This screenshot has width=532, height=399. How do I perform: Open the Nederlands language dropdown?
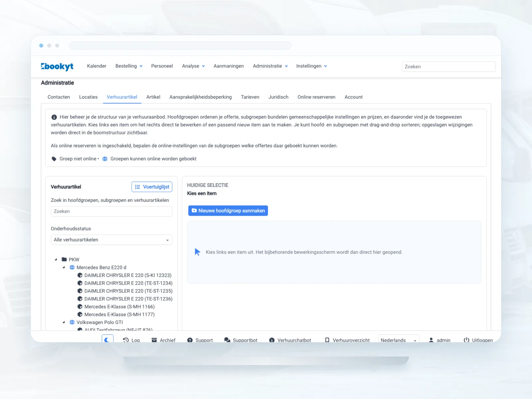point(399,340)
